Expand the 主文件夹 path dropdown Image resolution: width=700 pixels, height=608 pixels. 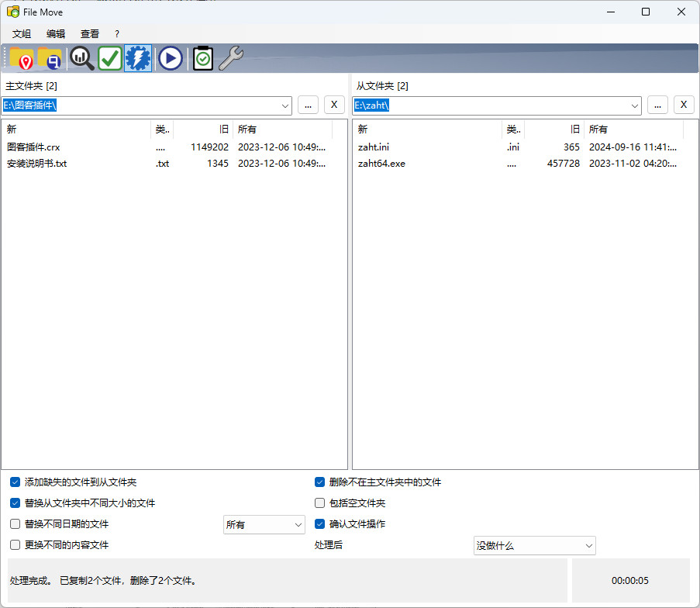(284, 106)
